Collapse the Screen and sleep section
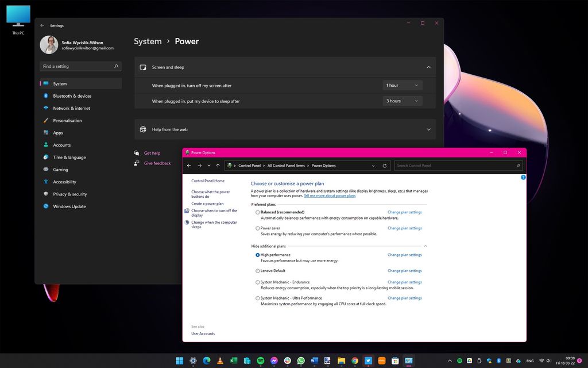This screenshot has height=368, width=588. [x=428, y=67]
